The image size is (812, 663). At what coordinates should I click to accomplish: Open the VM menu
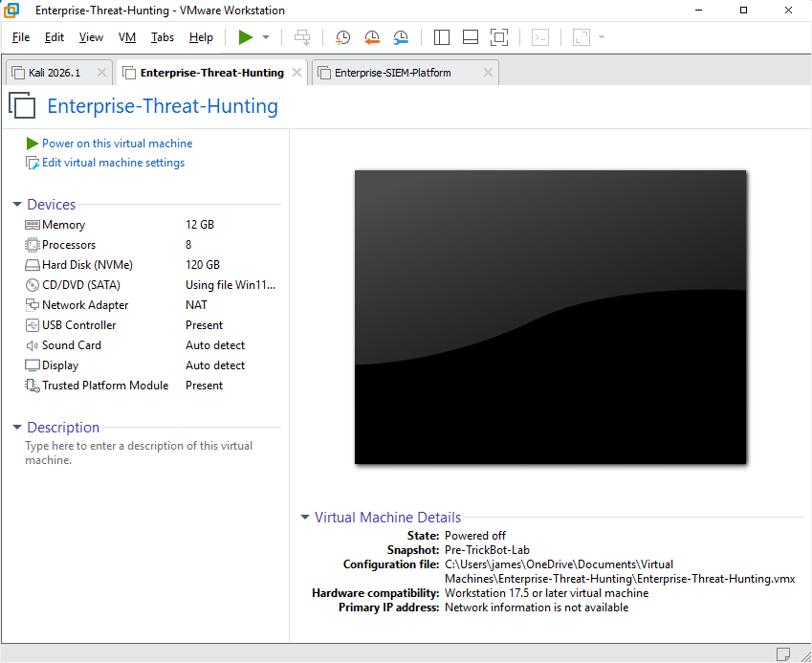coord(127,37)
